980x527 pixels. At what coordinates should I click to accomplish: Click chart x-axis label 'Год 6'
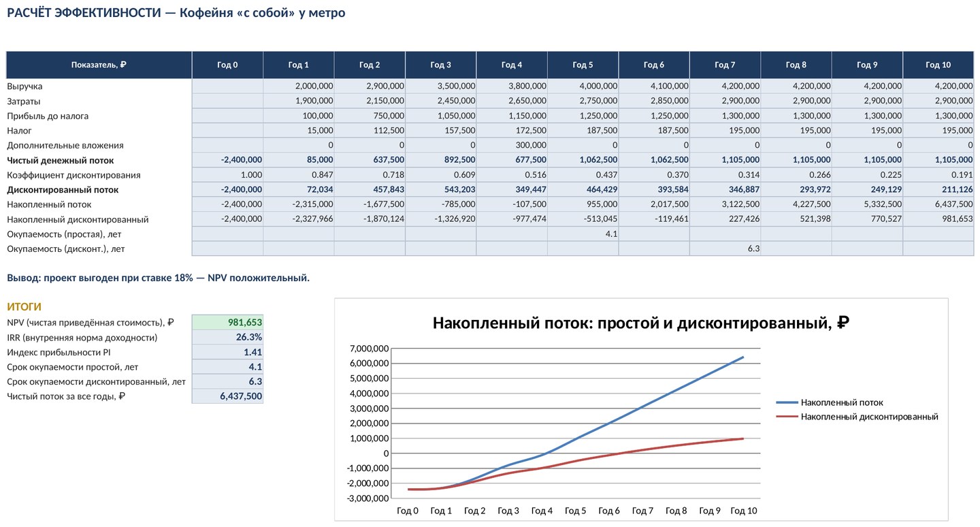[608, 511]
